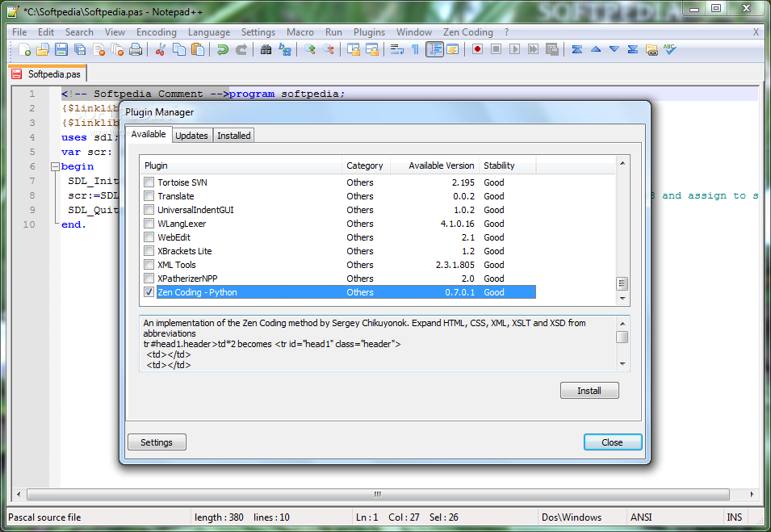Play back recorded macro icon
Viewport: 771px width, 532px height.
[514, 50]
